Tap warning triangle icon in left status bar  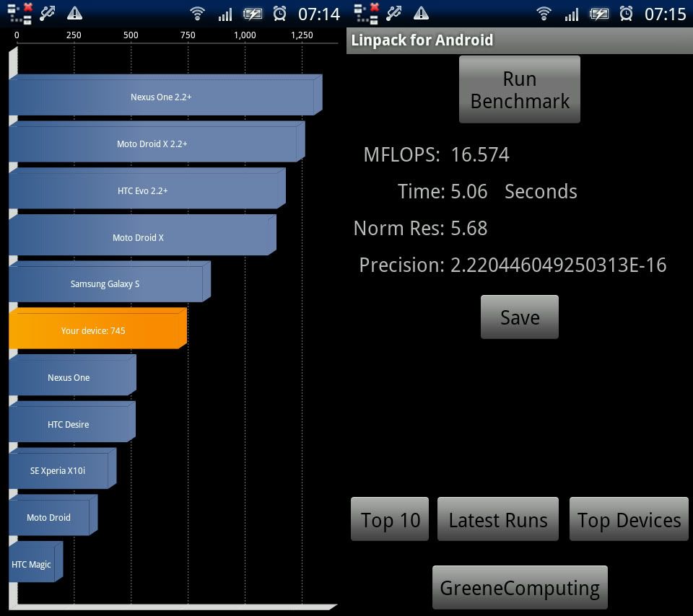point(74,13)
